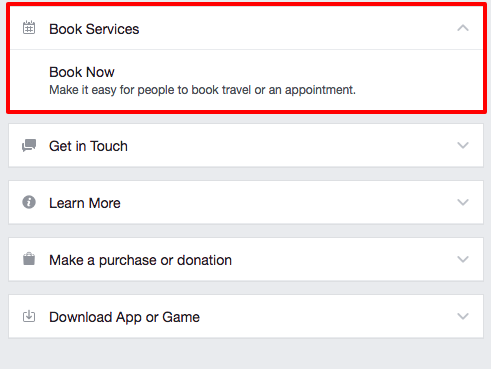Click the info circle icon next to Learn More

click(29, 202)
